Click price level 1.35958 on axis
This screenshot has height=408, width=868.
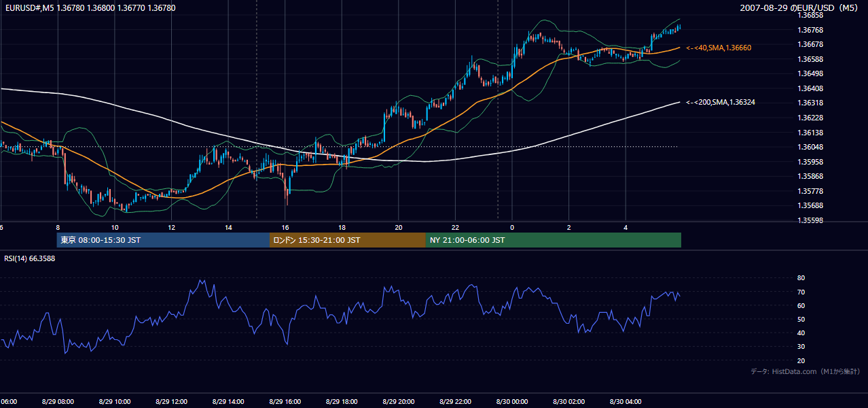pos(809,162)
